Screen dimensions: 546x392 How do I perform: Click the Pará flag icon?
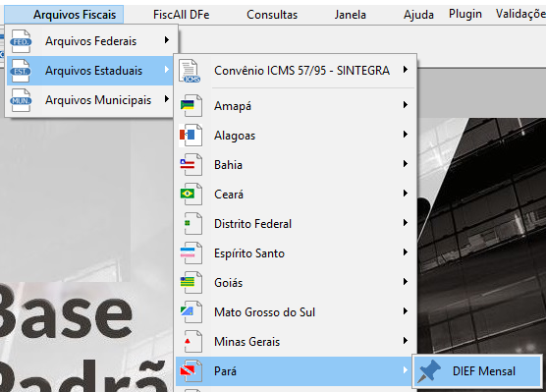point(191,370)
